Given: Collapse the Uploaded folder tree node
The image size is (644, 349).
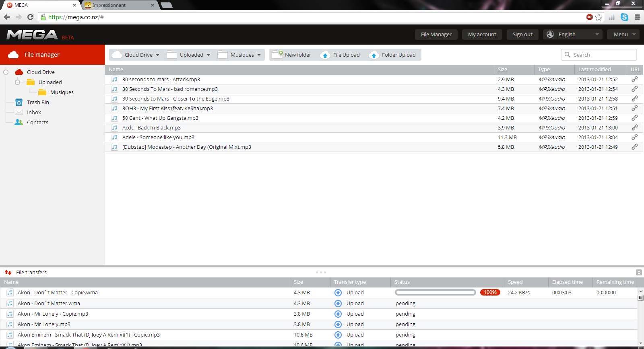Looking at the screenshot, I should click(x=17, y=82).
